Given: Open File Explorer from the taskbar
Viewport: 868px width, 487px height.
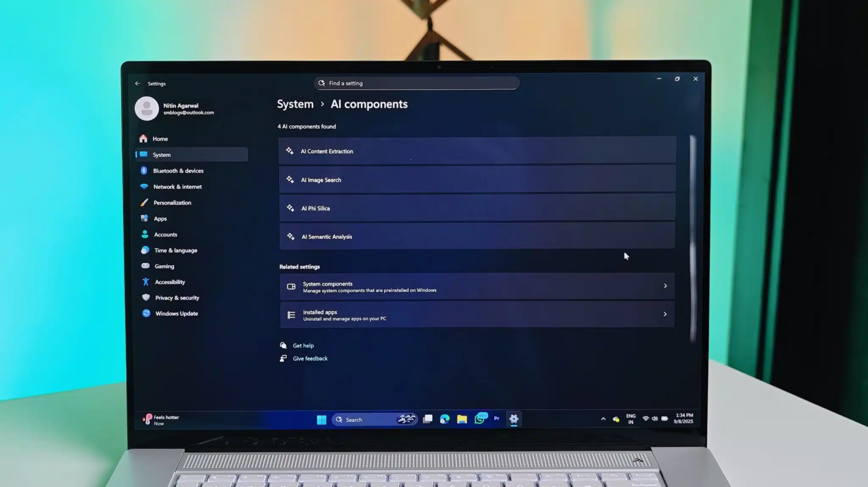Looking at the screenshot, I should [x=462, y=419].
